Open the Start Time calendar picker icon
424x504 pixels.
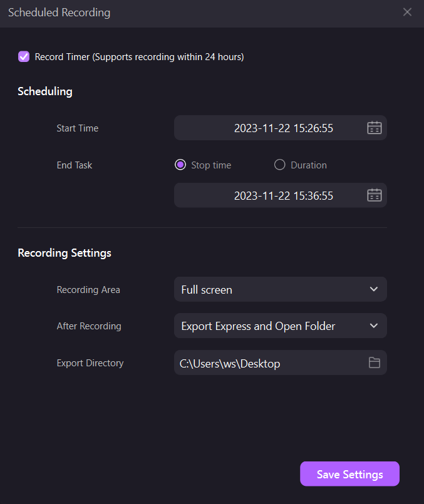pyautogui.click(x=375, y=128)
